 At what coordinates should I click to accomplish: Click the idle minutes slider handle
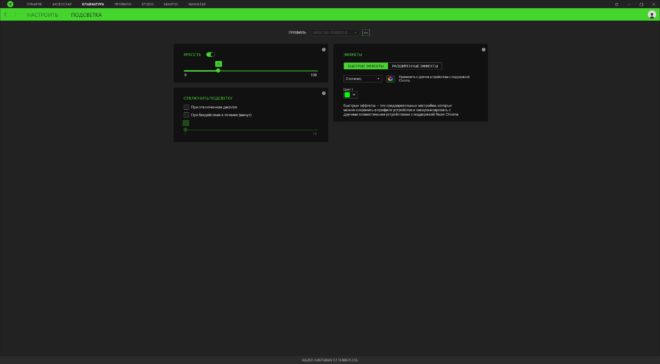click(x=185, y=130)
